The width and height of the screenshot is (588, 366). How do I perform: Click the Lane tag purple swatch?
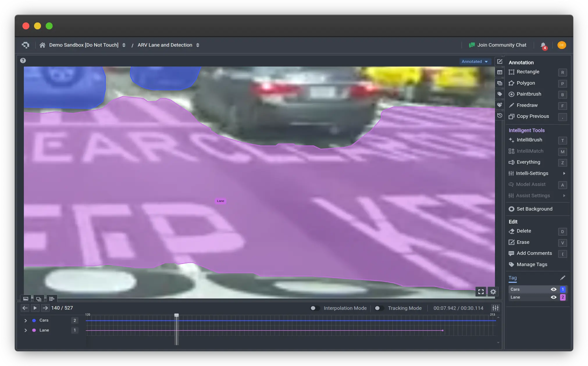pos(563,297)
